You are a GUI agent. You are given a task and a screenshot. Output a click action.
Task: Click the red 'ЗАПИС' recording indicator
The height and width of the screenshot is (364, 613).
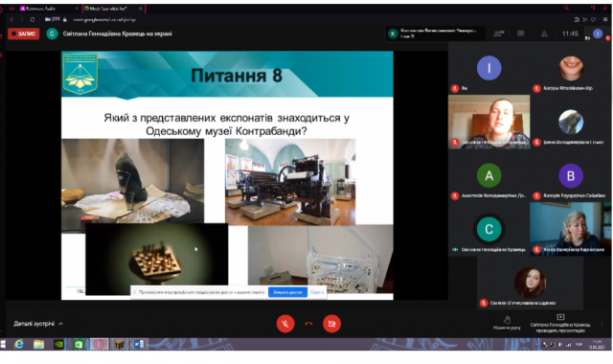pos(24,34)
